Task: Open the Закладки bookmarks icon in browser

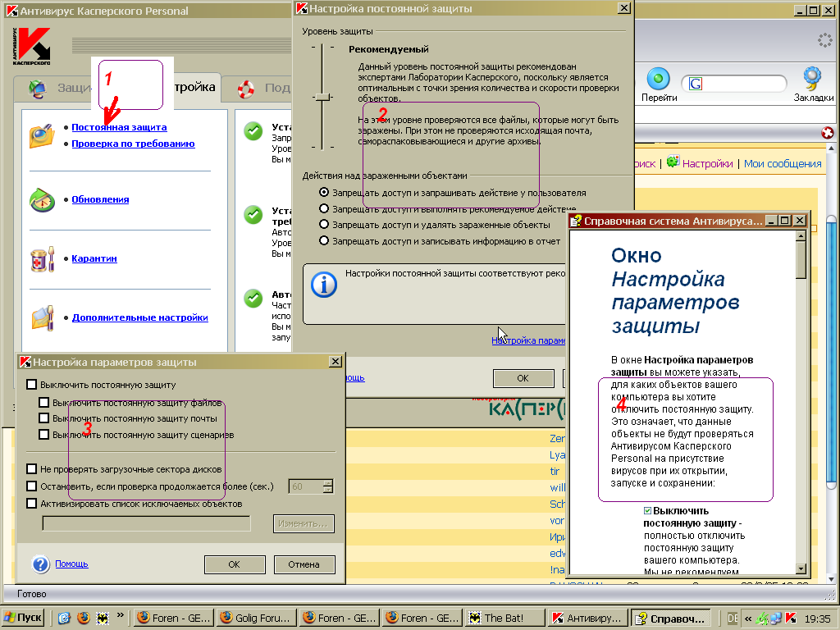Action: tap(813, 79)
